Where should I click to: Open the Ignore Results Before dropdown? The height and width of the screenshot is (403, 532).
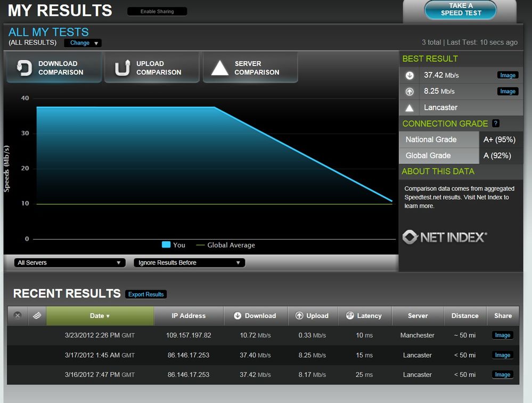point(190,262)
